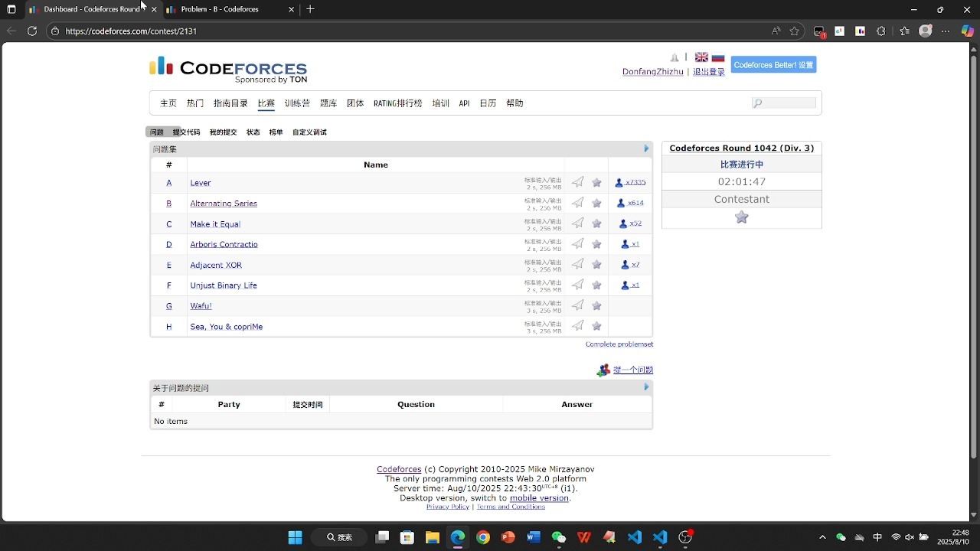This screenshot has height=551, width=980.
Task: Click the mobile version link in footer
Action: (540, 498)
